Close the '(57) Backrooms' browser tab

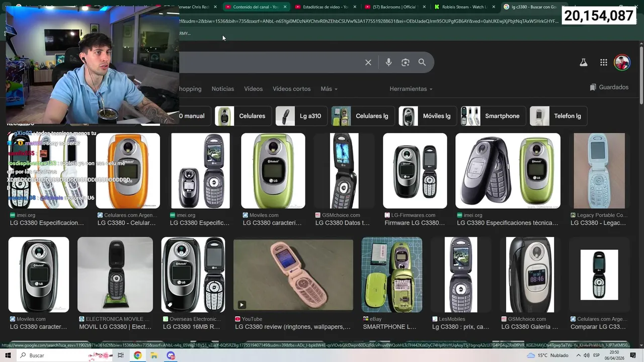(424, 7)
